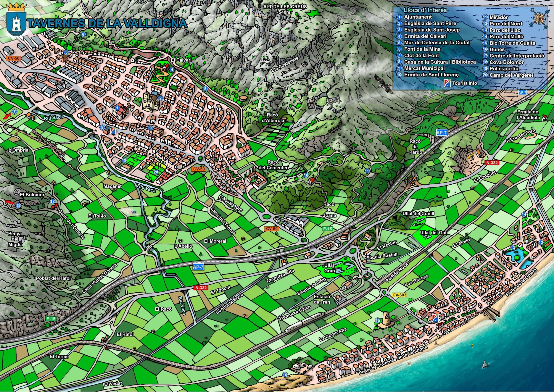Select 'Ajuntament' entry in the legend
This screenshot has height=392, width=554.
[x=418, y=17]
